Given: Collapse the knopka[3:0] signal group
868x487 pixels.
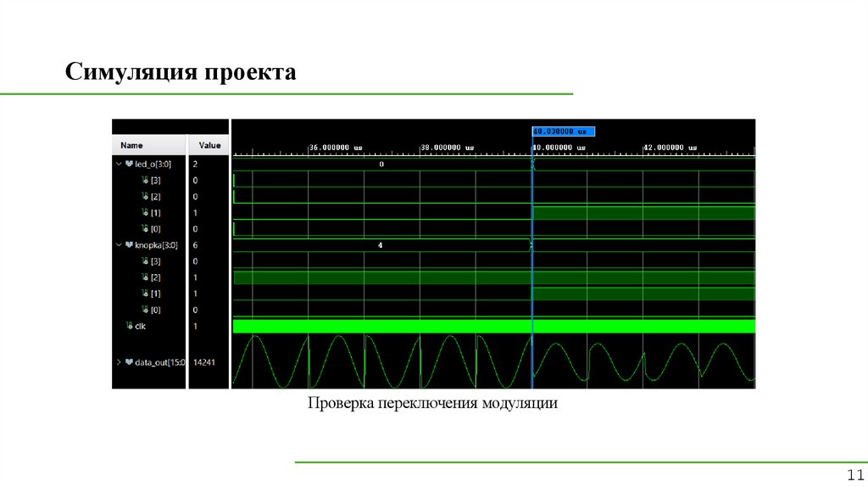Looking at the screenshot, I should [x=119, y=245].
